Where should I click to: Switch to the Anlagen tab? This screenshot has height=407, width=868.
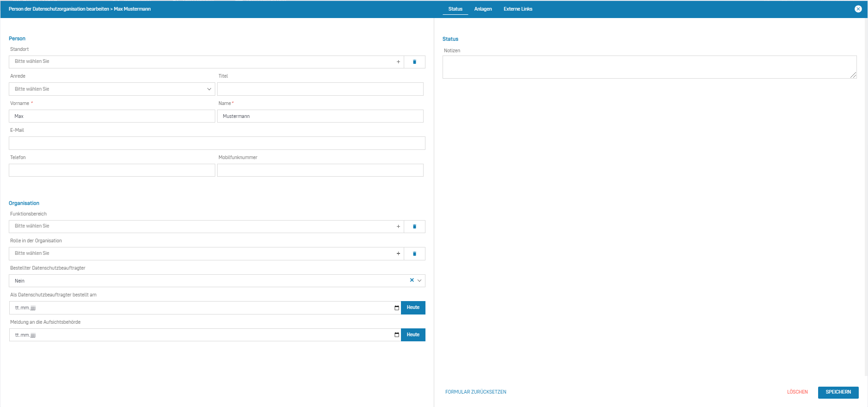pos(483,9)
